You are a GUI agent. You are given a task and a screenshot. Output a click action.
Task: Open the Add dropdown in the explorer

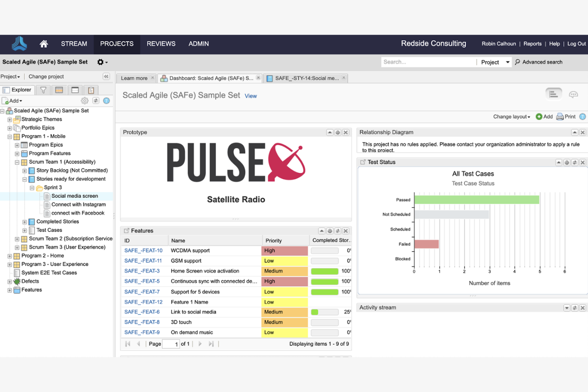[12, 101]
